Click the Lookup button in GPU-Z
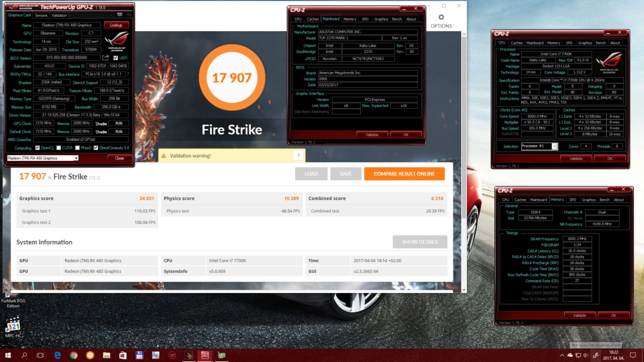Viewport: 644px width, 362px height. (116, 25)
